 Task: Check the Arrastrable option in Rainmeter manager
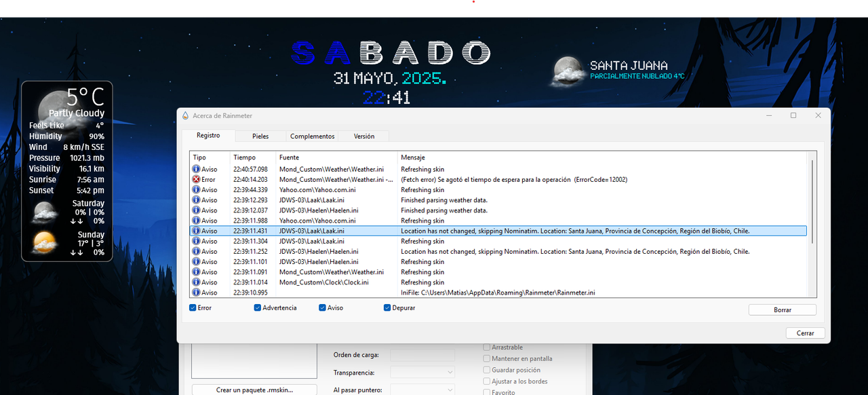pyautogui.click(x=486, y=347)
